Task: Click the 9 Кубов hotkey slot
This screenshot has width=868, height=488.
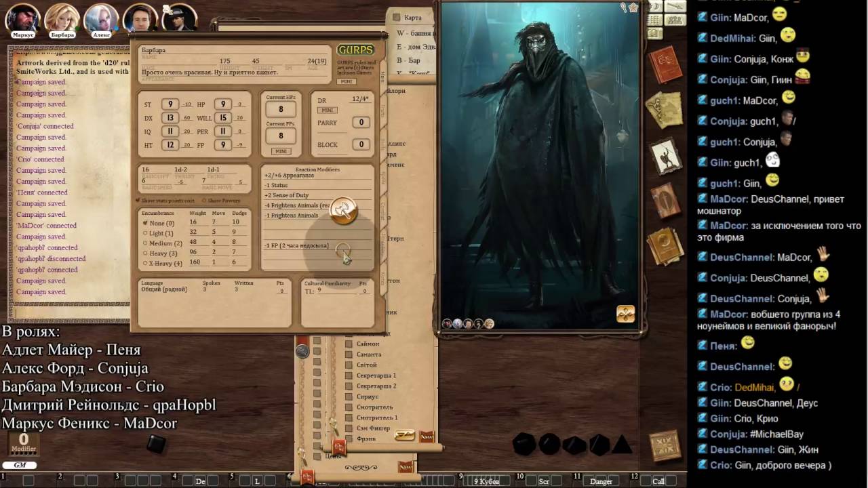Action: click(x=486, y=481)
